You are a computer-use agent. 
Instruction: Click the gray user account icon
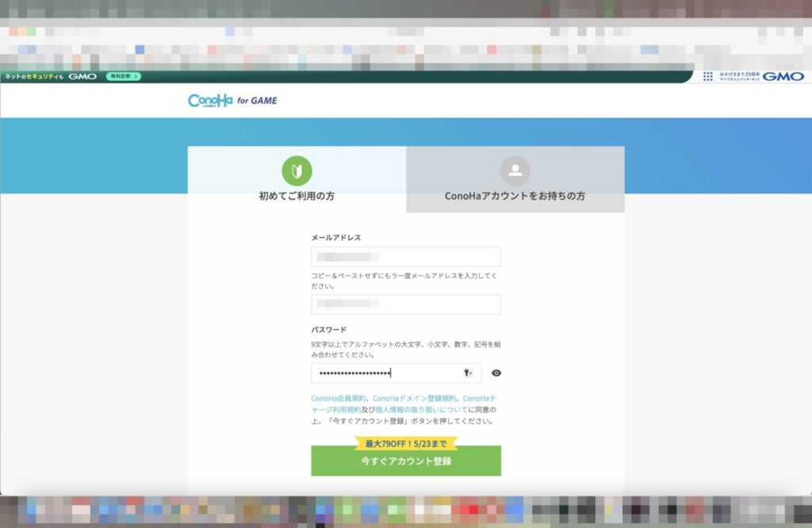(515, 170)
